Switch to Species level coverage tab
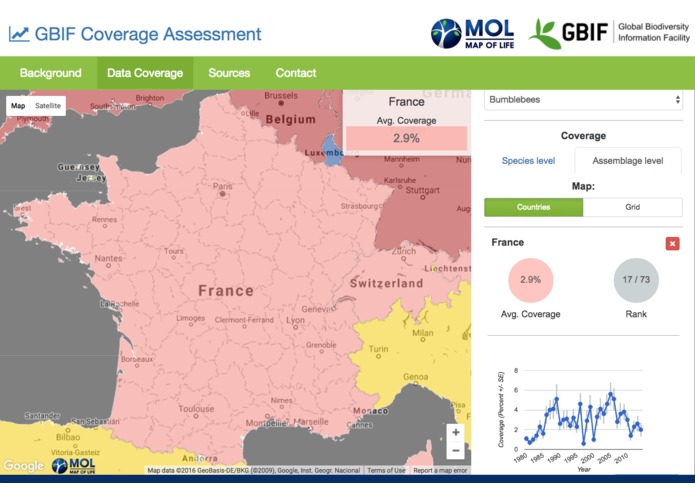The image size is (695, 494). [x=528, y=161]
